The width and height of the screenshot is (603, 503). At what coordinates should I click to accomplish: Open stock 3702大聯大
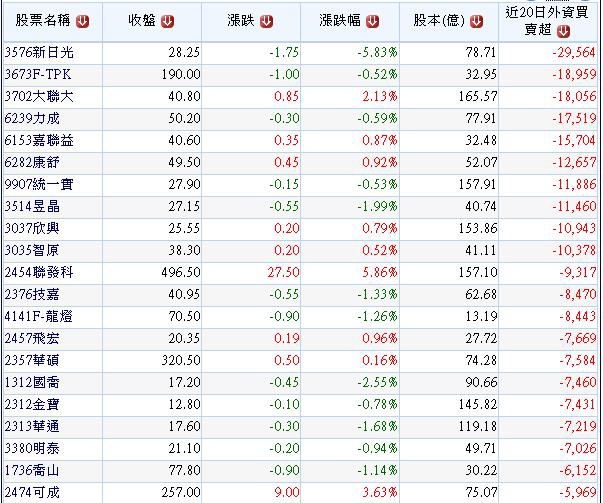click(x=39, y=96)
